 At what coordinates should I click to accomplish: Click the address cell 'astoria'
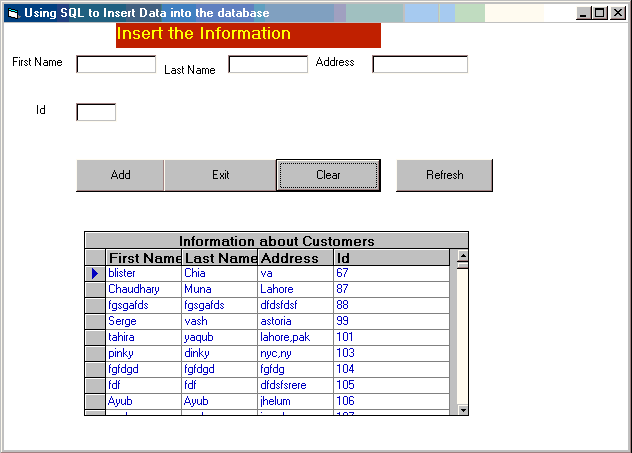(x=295, y=322)
